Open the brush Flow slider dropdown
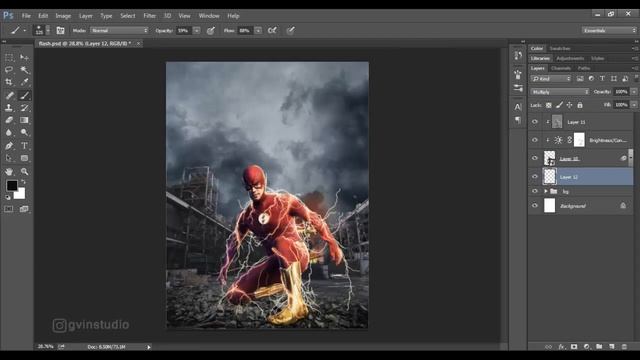This screenshot has height=360, width=640. pos(258,30)
